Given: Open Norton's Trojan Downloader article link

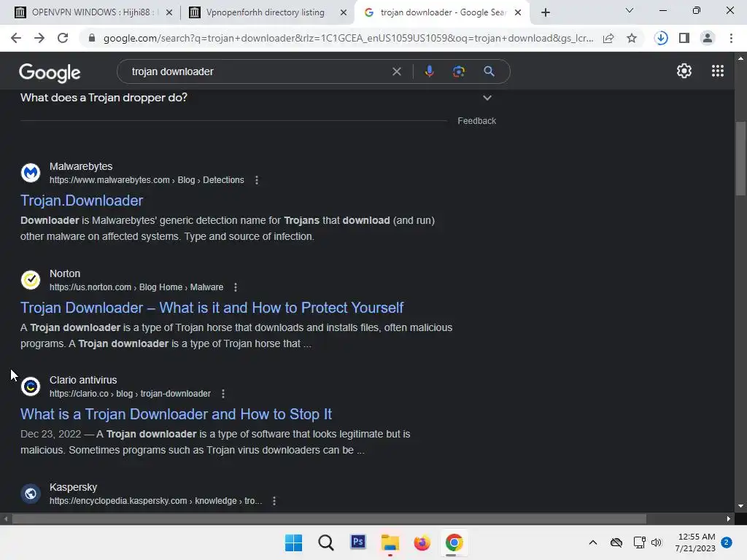Looking at the screenshot, I should (212, 308).
